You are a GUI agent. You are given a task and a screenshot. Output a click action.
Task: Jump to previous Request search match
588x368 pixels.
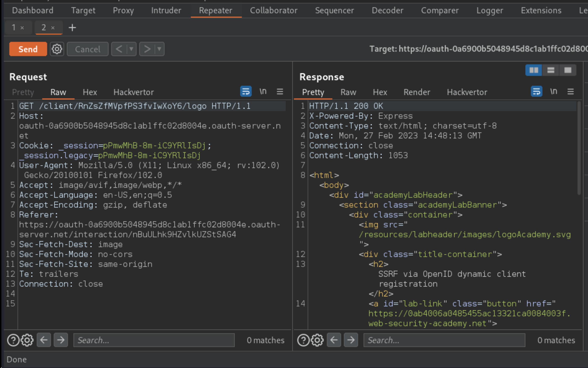pyautogui.click(x=44, y=340)
